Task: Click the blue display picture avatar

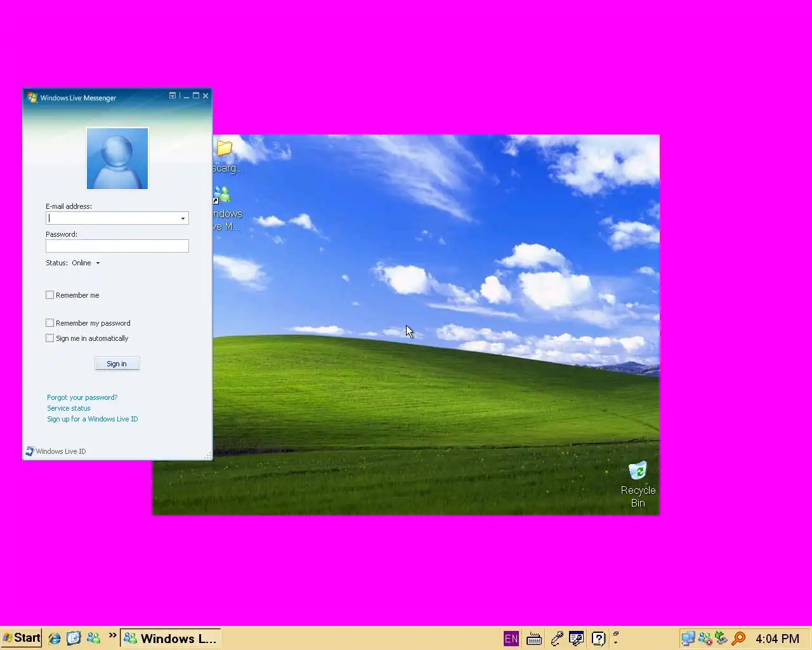Action: point(117,159)
